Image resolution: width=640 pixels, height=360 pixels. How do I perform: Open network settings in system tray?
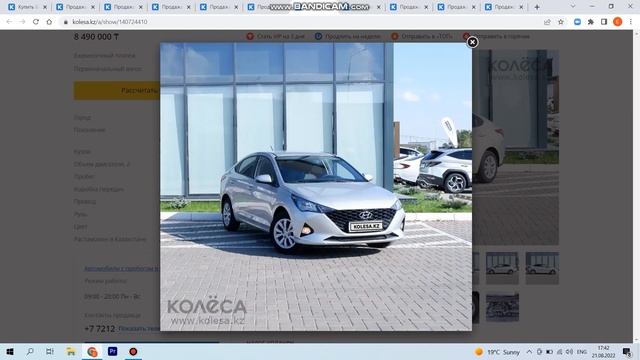tap(560, 352)
